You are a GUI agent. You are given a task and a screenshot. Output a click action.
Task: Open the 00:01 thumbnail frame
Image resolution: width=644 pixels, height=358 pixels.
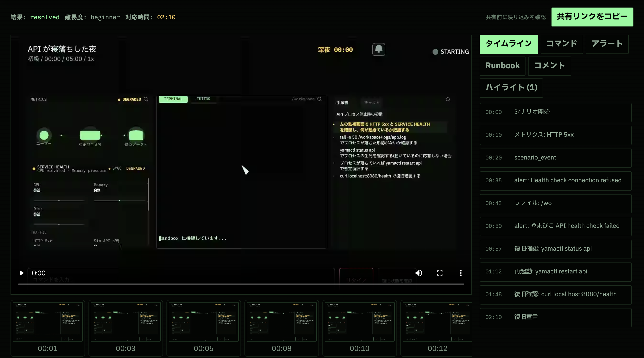[48, 328]
